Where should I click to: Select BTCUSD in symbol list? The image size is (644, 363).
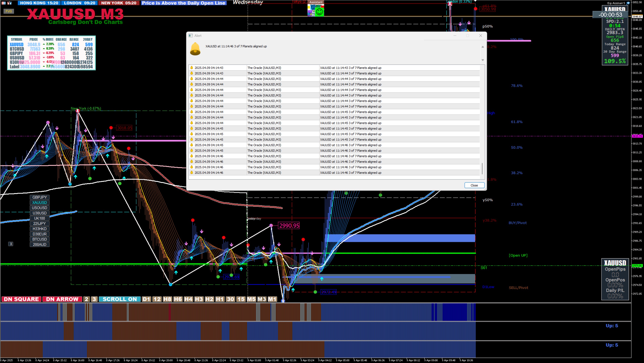click(x=40, y=239)
